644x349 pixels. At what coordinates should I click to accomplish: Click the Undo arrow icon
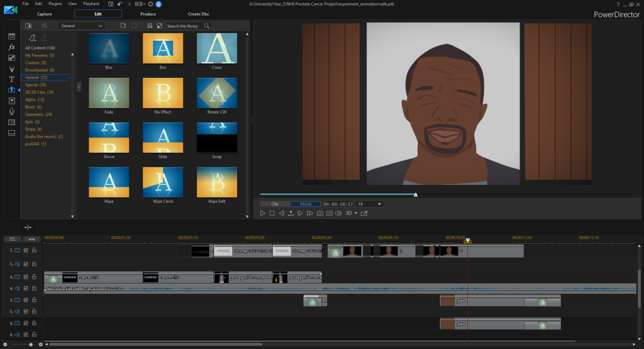tap(119, 4)
